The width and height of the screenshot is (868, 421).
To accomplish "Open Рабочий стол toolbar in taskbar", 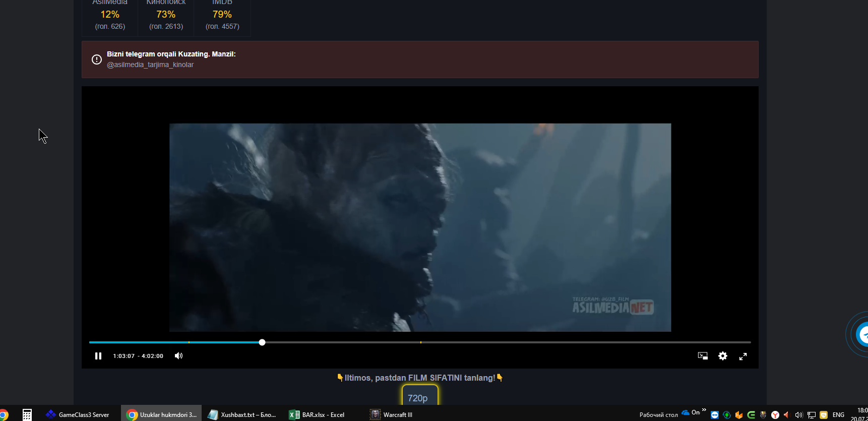I will pos(658,415).
